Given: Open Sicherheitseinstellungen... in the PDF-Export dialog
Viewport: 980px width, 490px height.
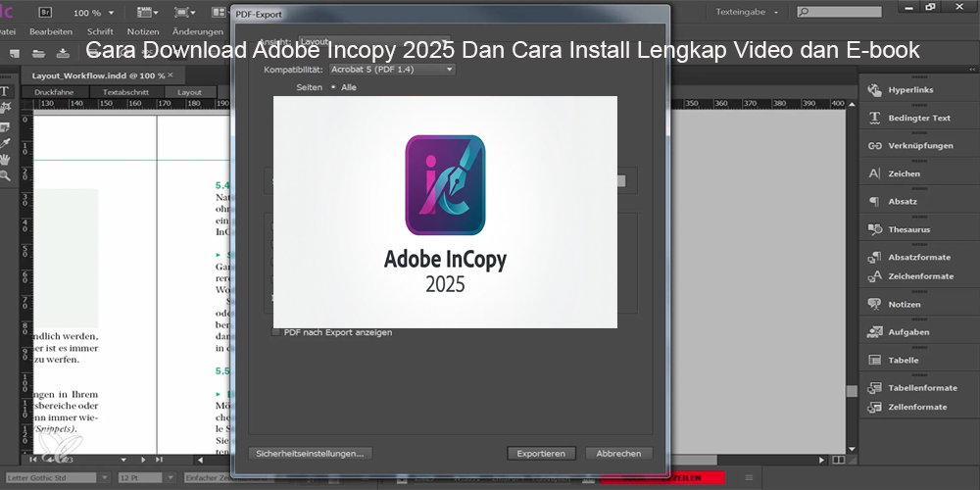Looking at the screenshot, I should click(x=310, y=454).
